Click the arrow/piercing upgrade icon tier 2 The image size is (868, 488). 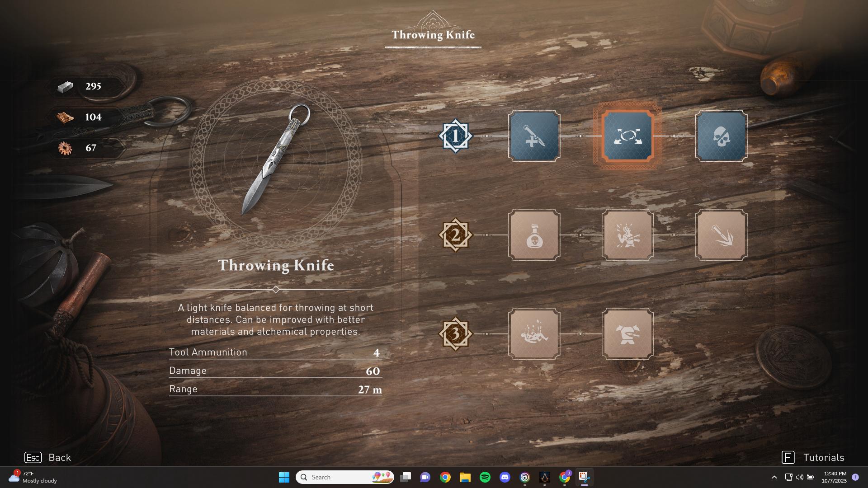[x=720, y=235]
